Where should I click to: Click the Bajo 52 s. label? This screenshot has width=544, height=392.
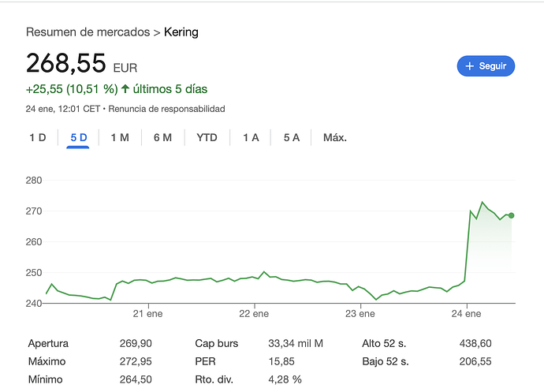click(386, 362)
